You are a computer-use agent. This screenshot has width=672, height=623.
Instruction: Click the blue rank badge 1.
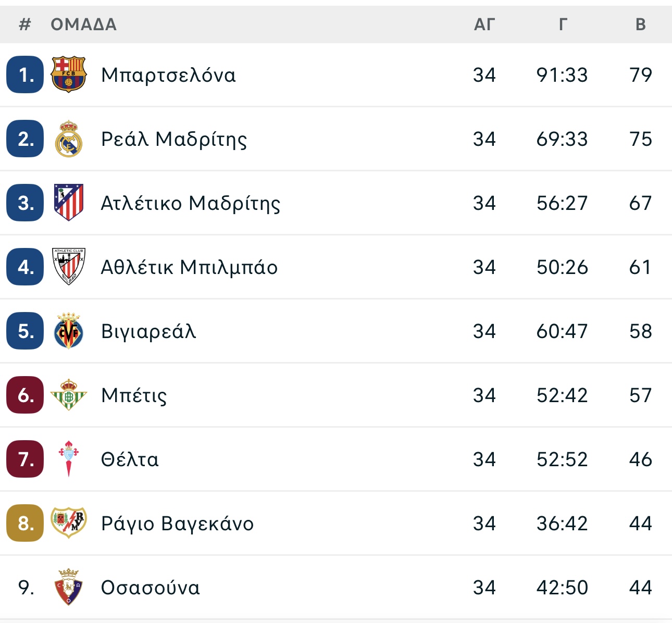25,74
